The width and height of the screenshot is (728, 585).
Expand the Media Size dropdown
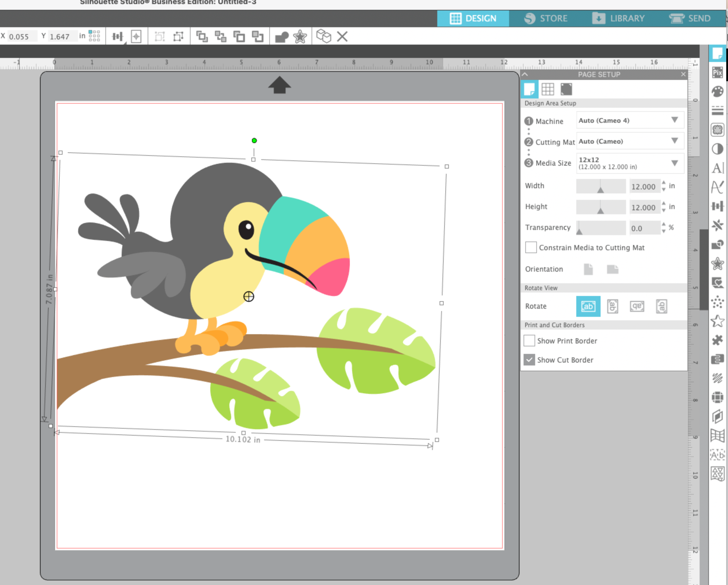click(630, 163)
